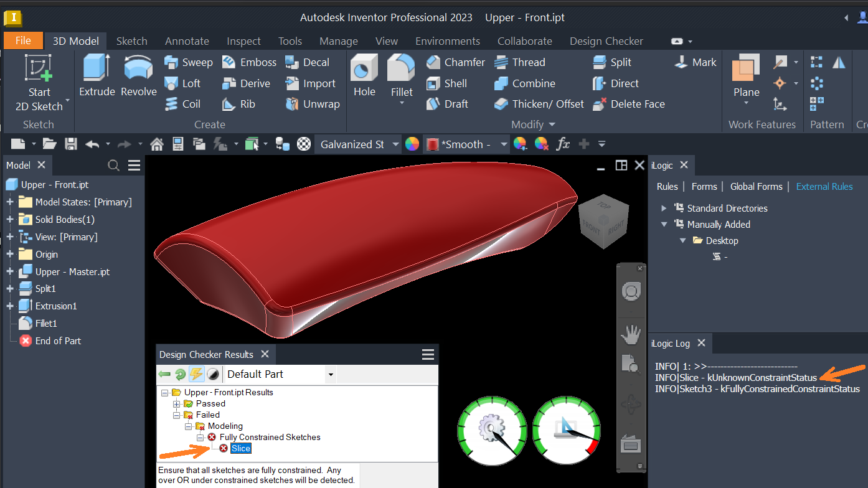Activate the Pan tool in navigation bar
This screenshot has width=868, height=488.
click(631, 334)
